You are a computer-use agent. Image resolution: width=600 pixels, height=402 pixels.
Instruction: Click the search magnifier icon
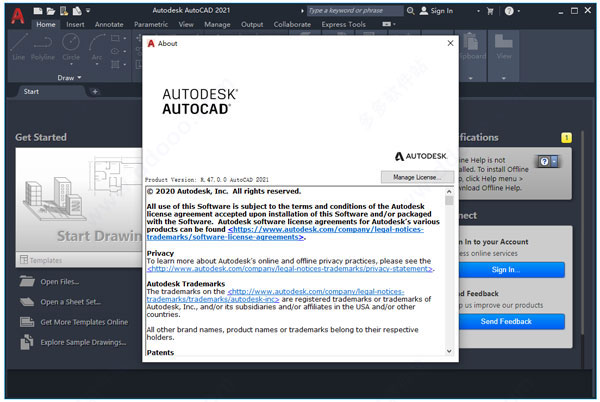click(x=411, y=11)
